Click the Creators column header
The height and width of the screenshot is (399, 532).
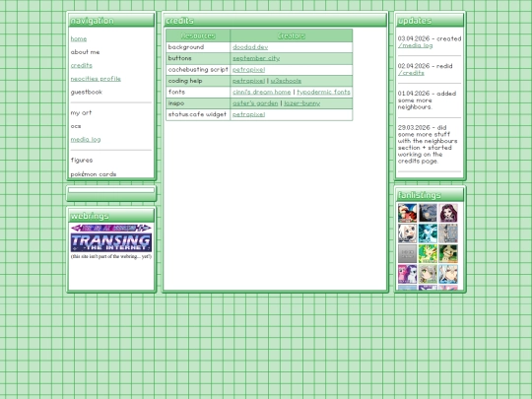pyautogui.click(x=292, y=35)
